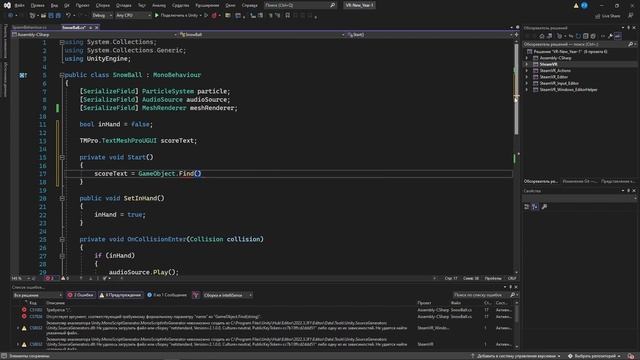The image size is (640, 360).
Task: Click the Unity message glyph beside line 5
Action: click(x=23, y=75)
